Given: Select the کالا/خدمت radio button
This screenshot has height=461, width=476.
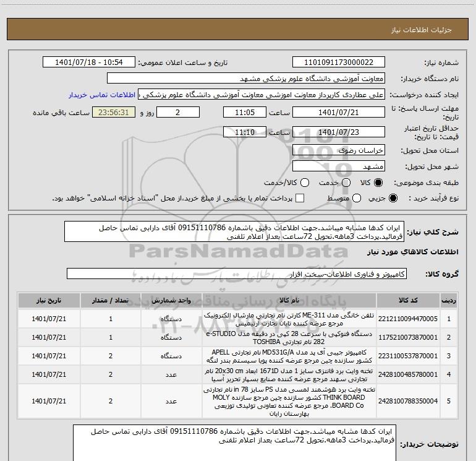Looking at the screenshot, I should point(305,183).
